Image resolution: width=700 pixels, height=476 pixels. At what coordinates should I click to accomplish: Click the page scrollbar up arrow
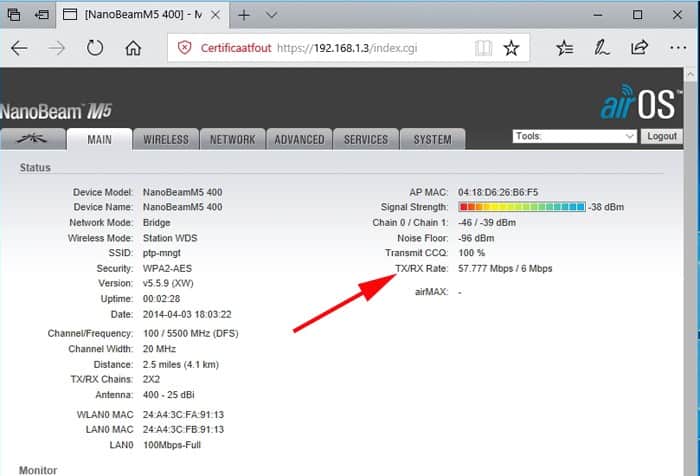point(691,74)
